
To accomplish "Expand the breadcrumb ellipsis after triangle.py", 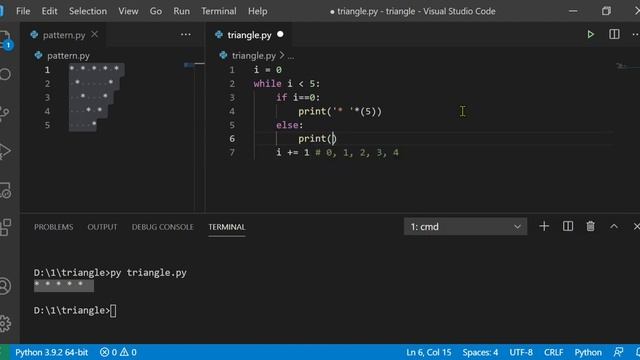I will (x=291, y=56).
